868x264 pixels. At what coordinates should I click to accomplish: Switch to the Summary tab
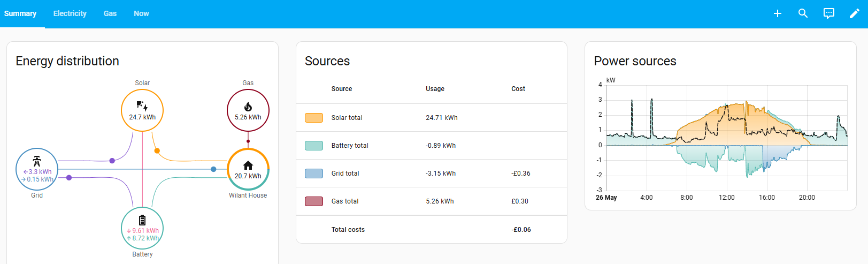pos(20,13)
